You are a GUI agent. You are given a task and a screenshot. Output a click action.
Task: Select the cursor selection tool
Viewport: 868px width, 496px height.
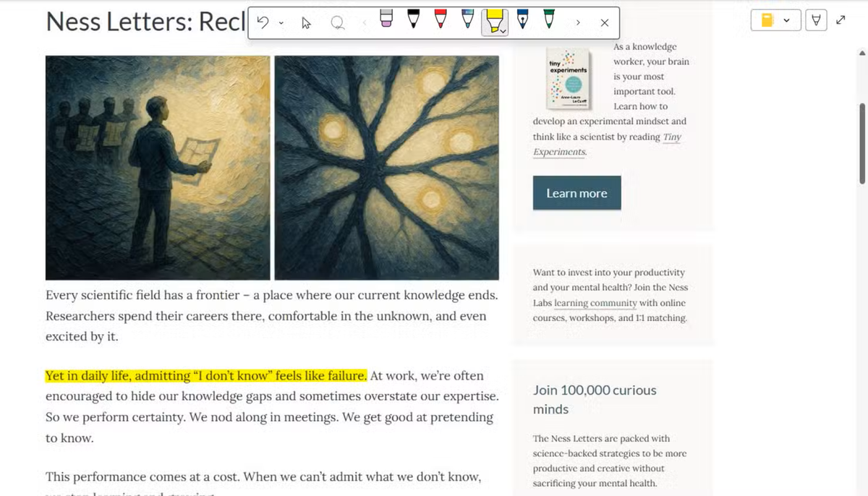[x=306, y=22]
